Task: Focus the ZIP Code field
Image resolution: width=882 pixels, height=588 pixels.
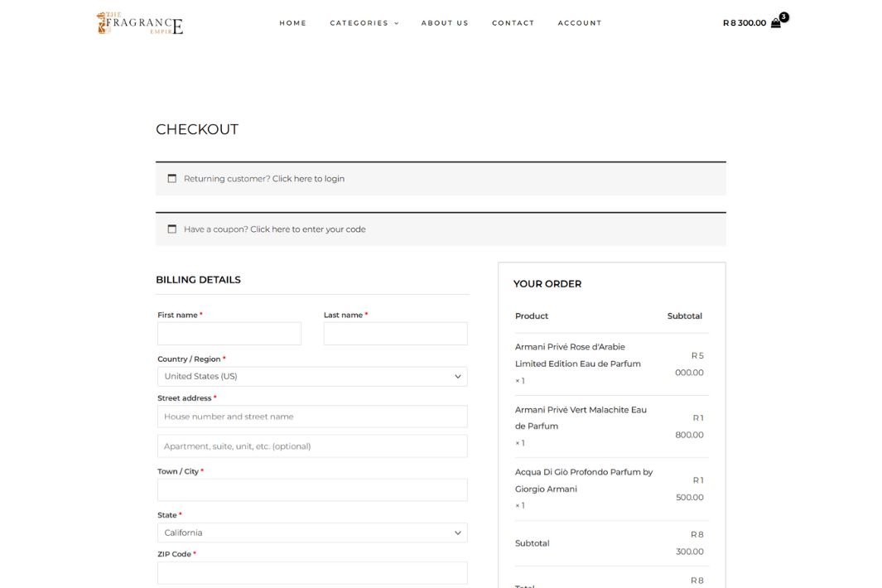Action: [312, 573]
